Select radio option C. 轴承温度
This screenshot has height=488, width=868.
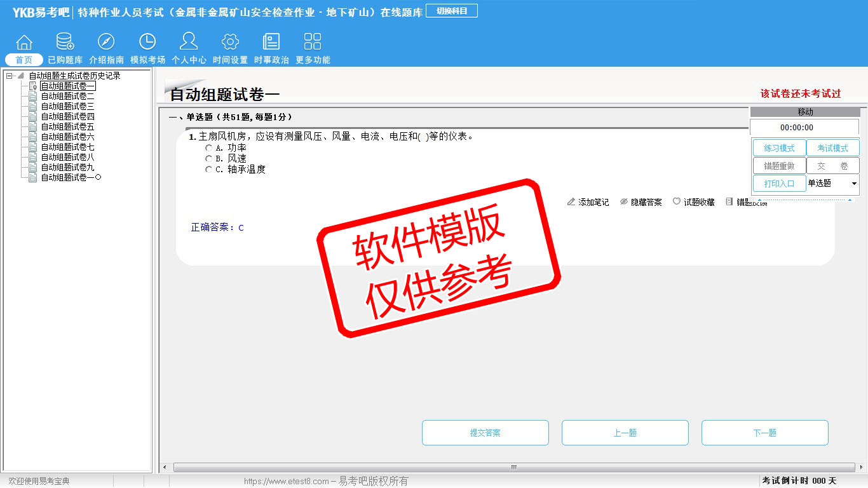208,170
